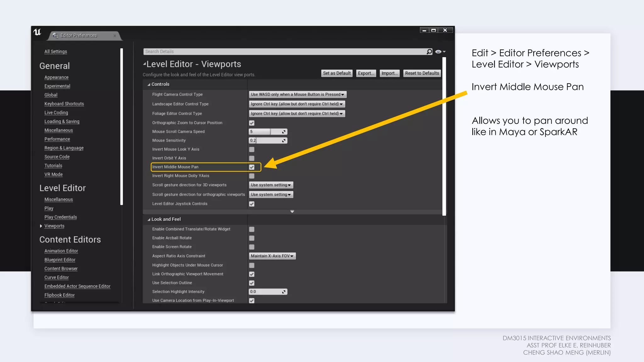The image size is (644, 362).
Task: Collapse the Controls section
Action: (x=149, y=85)
